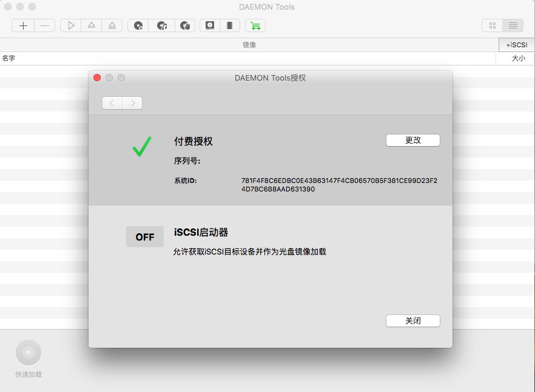Viewport: 535px width, 392px height.
Task: Click the disc icon with hand
Action: [185, 25]
